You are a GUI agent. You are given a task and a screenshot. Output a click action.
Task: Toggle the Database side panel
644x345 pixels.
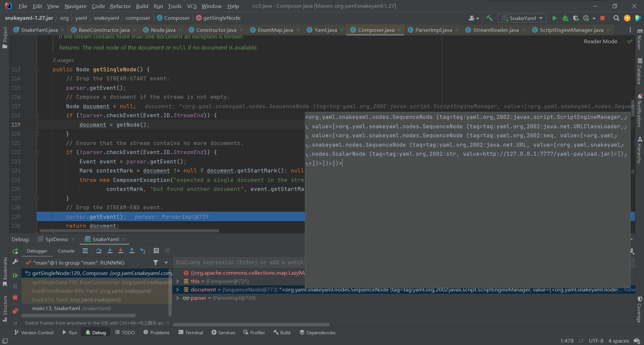[x=640, y=71]
